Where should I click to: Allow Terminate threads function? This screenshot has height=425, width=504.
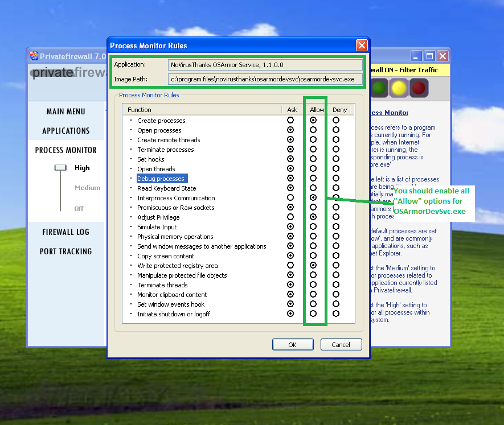tap(313, 284)
